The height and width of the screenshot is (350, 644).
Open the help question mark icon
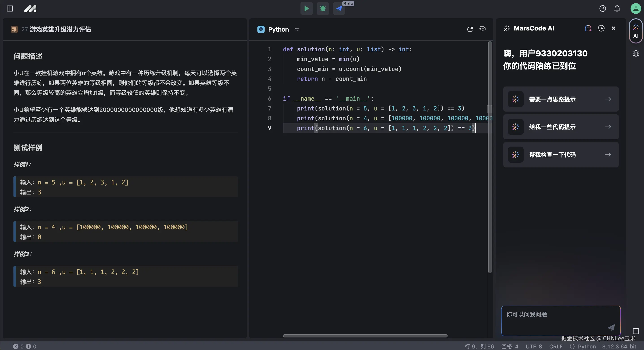click(603, 9)
